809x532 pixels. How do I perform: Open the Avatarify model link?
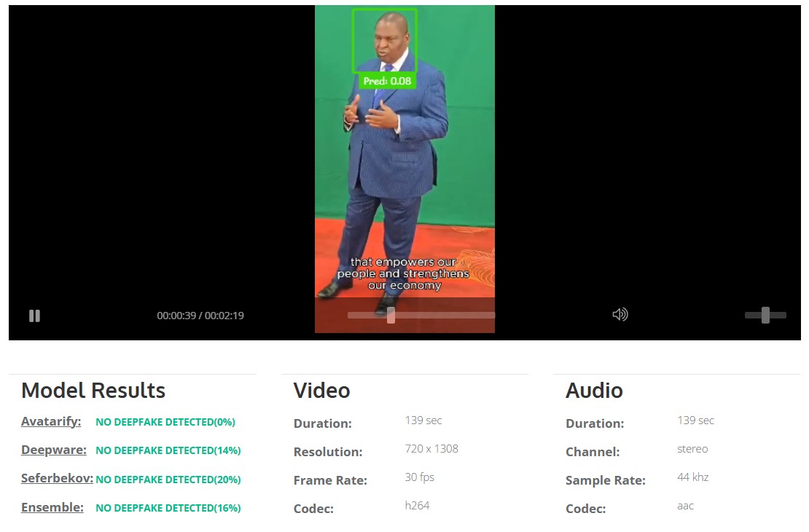[x=51, y=421]
